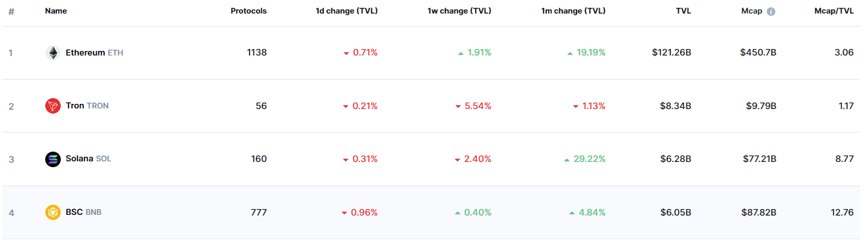This screenshot has width=868, height=242.
Task: Click the BSC BNB logo icon
Action: (53, 212)
